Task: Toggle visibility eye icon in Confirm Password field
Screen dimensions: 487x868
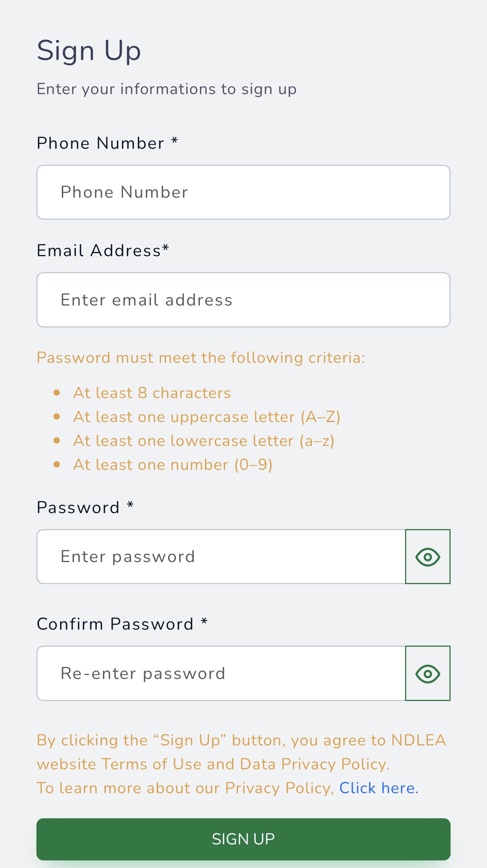Action: 428,673
